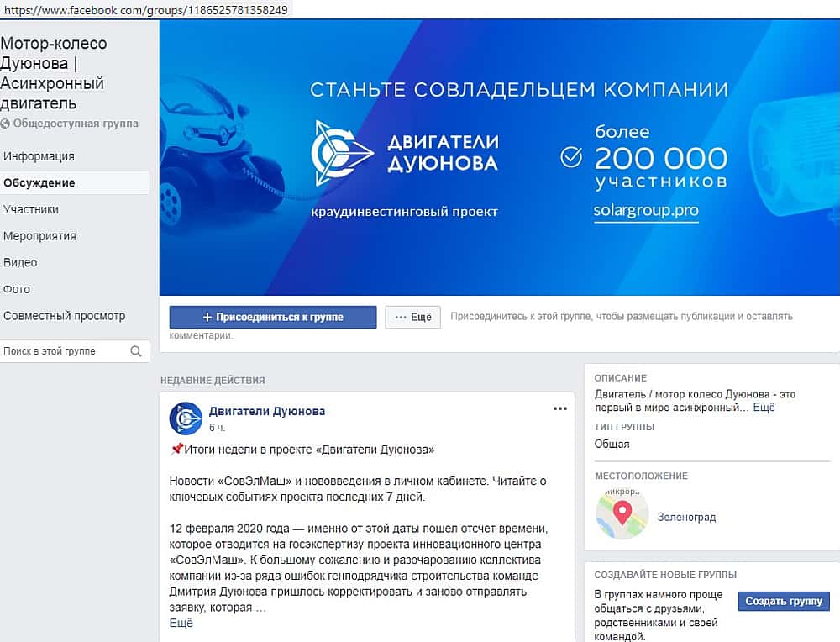Click the Двигатели Дуюнова logo on the cover
The image size is (840, 642).
[x=342, y=153]
